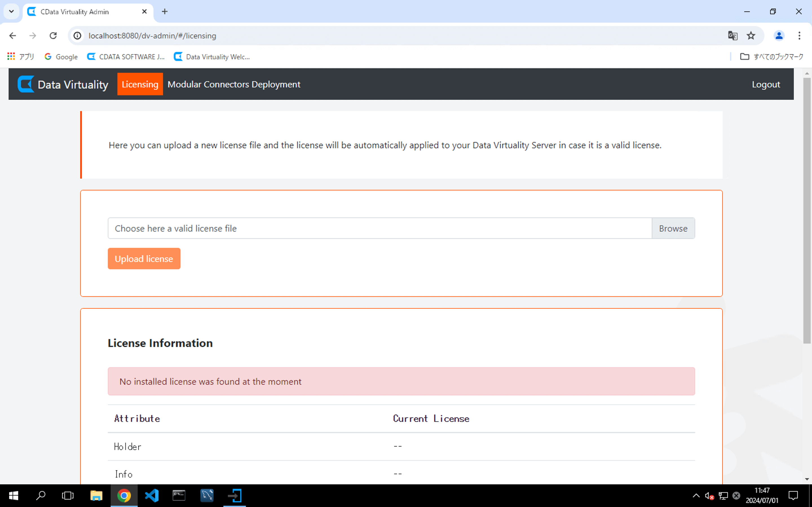This screenshot has width=812, height=507.
Task: Open the Data Virtuality Welcome bookmark
Action: coord(212,57)
